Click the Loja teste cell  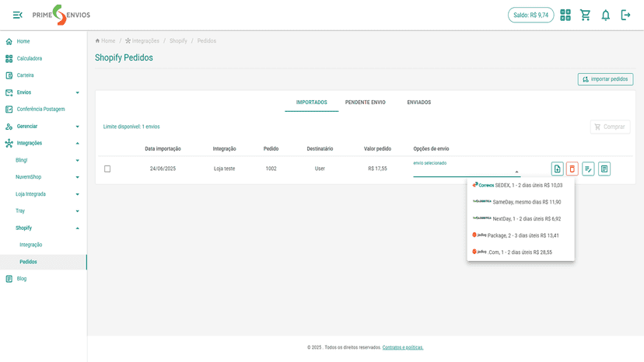(224, 169)
